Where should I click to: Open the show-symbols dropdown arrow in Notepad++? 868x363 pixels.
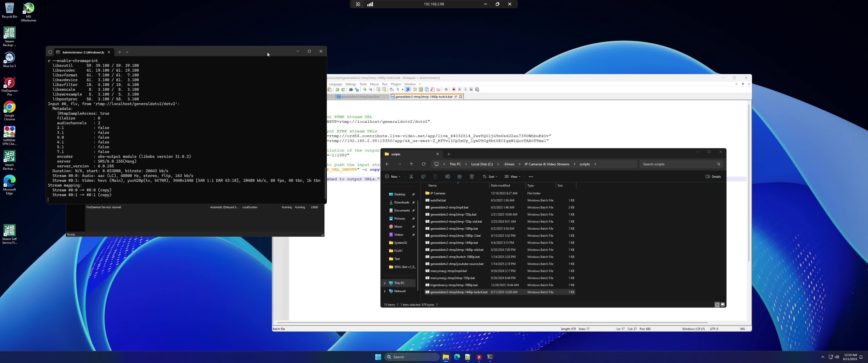click(403, 89)
